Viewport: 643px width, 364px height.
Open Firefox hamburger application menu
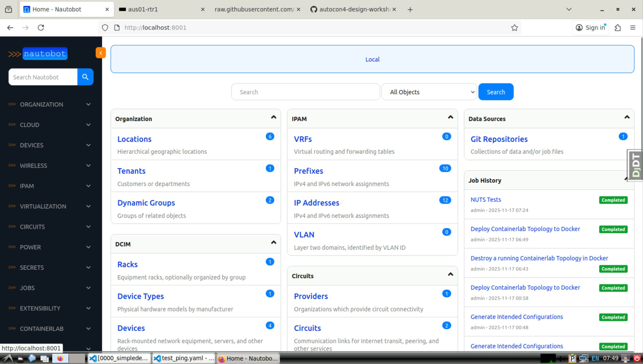(633, 27)
